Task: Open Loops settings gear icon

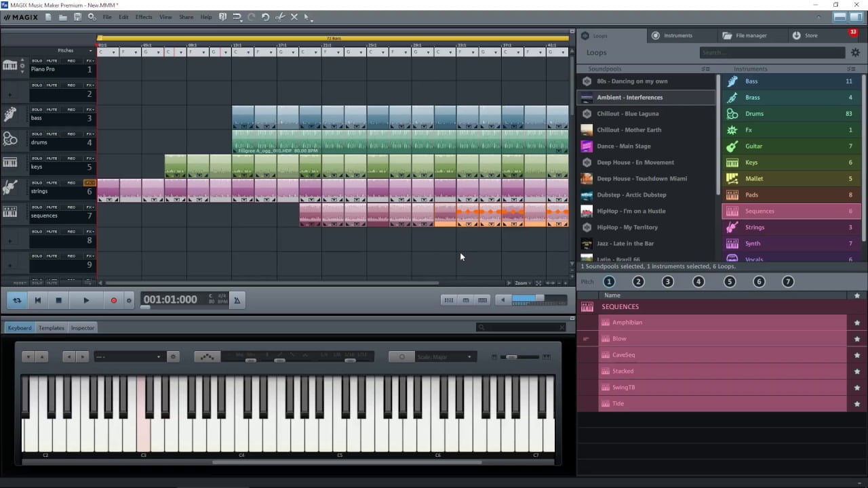Action: pyautogui.click(x=855, y=52)
